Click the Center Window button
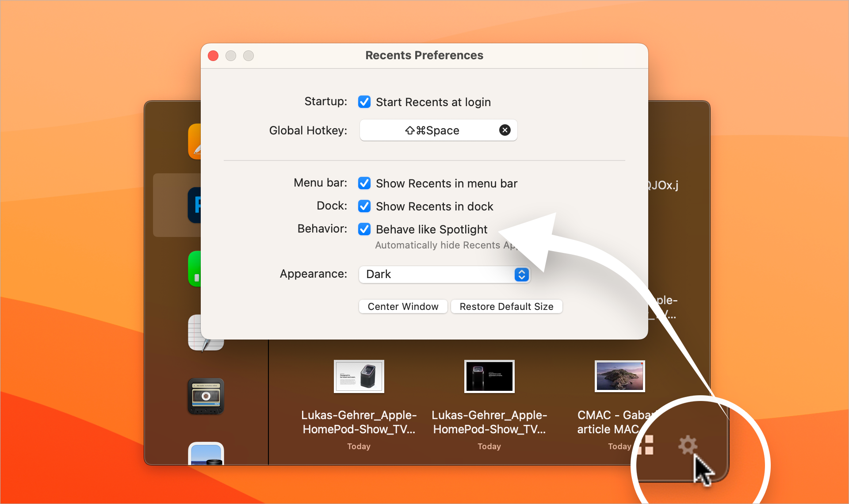 click(x=403, y=306)
